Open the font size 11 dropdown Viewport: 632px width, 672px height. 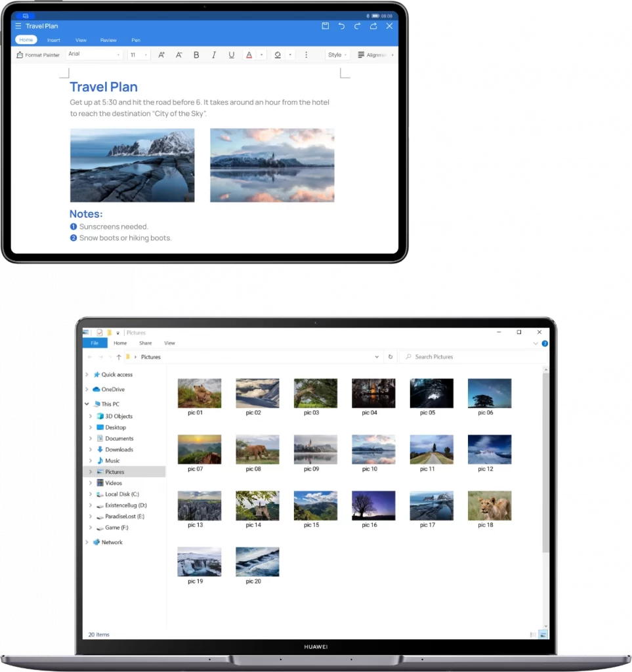click(x=139, y=55)
